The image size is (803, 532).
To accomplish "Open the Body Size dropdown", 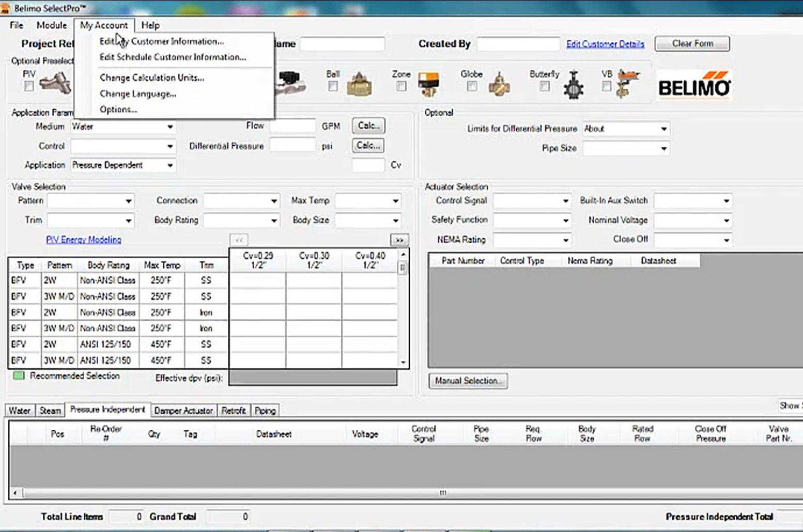I will [368, 221].
